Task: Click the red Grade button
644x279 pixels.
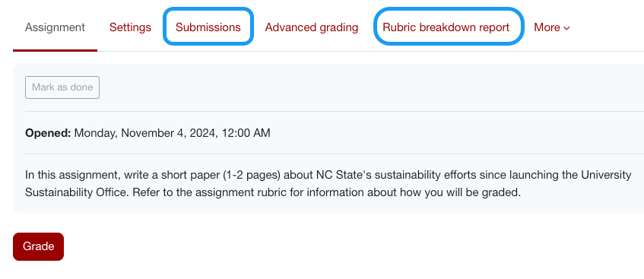Action: [38, 246]
